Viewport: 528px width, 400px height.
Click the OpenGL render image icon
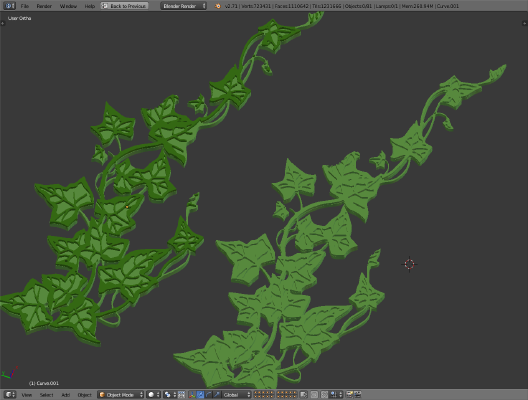pyautogui.click(x=350, y=395)
